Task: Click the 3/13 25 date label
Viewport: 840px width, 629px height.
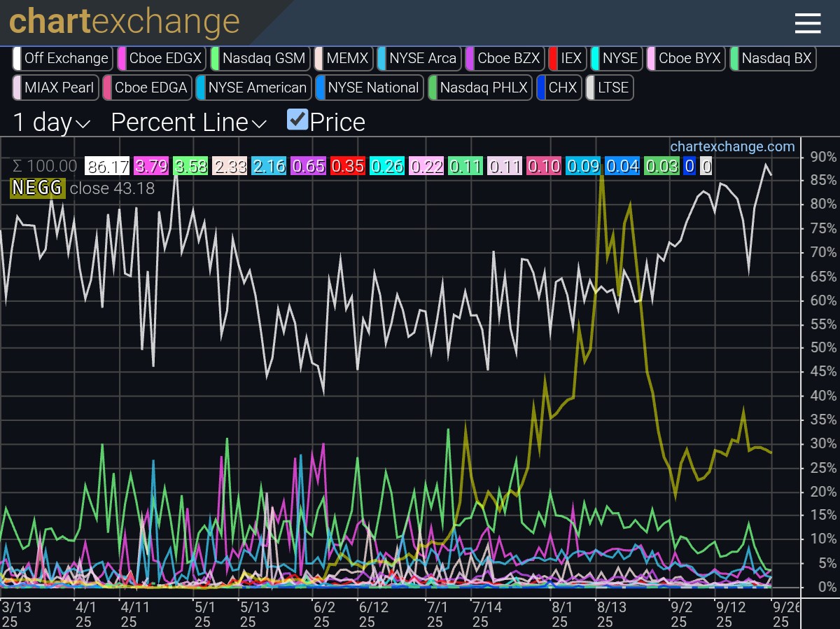Action: [15, 613]
